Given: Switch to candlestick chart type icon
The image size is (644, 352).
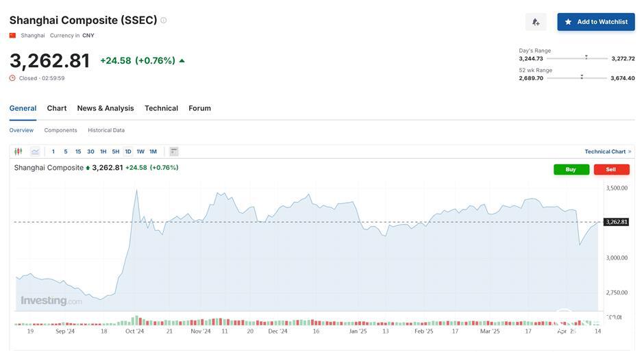Looking at the screenshot, I should tap(18, 151).
